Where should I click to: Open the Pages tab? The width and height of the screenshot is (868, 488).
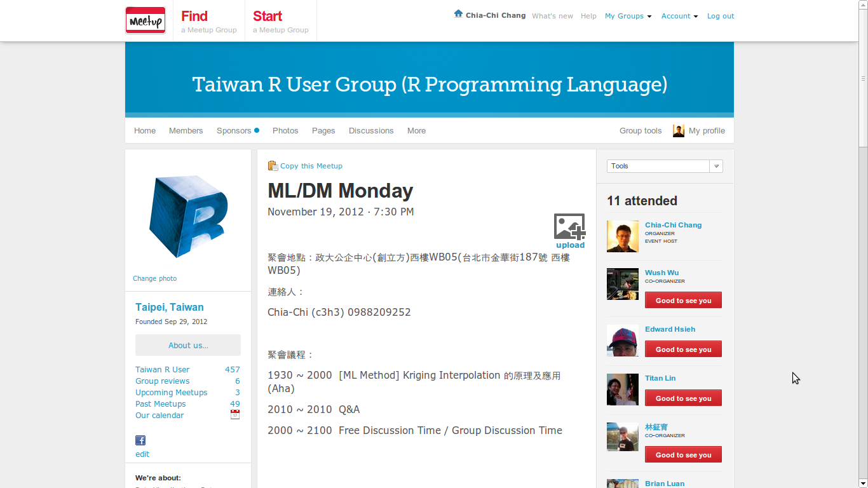323,130
